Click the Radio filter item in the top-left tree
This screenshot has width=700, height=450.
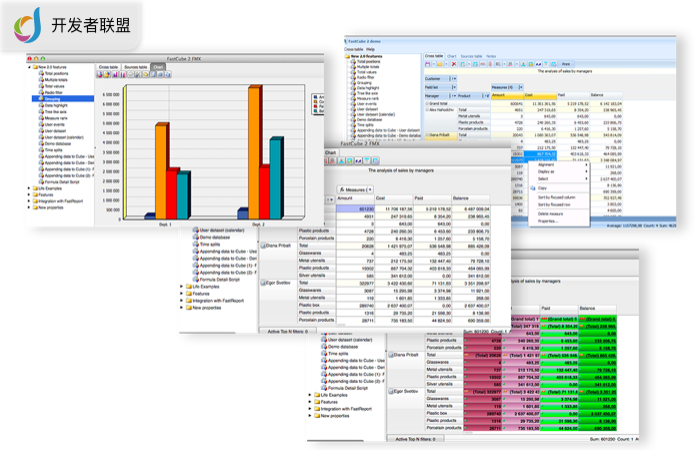52,93
